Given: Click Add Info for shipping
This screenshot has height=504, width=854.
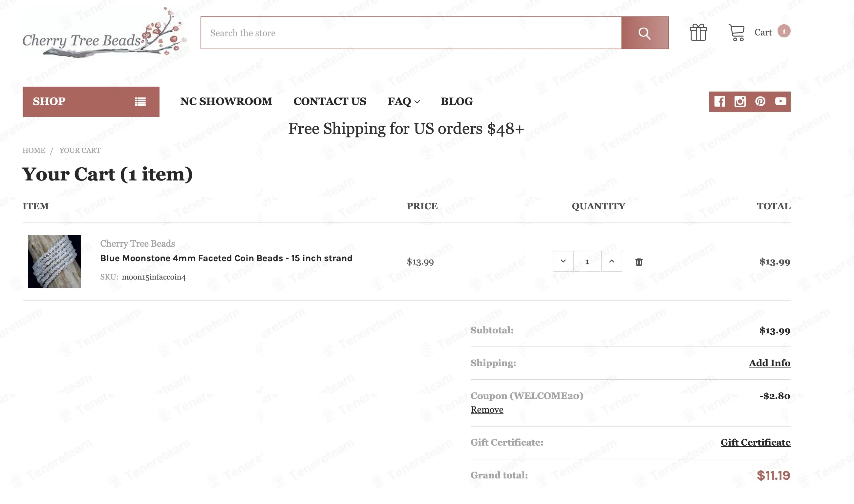Looking at the screenshot, I should pyautogui.click(x=769, y=363).
